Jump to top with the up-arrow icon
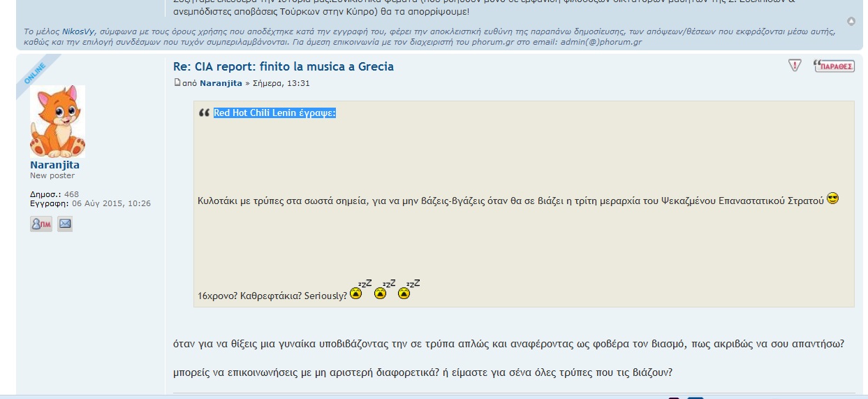This screenshot has width=868, height=399. [851, 22]
